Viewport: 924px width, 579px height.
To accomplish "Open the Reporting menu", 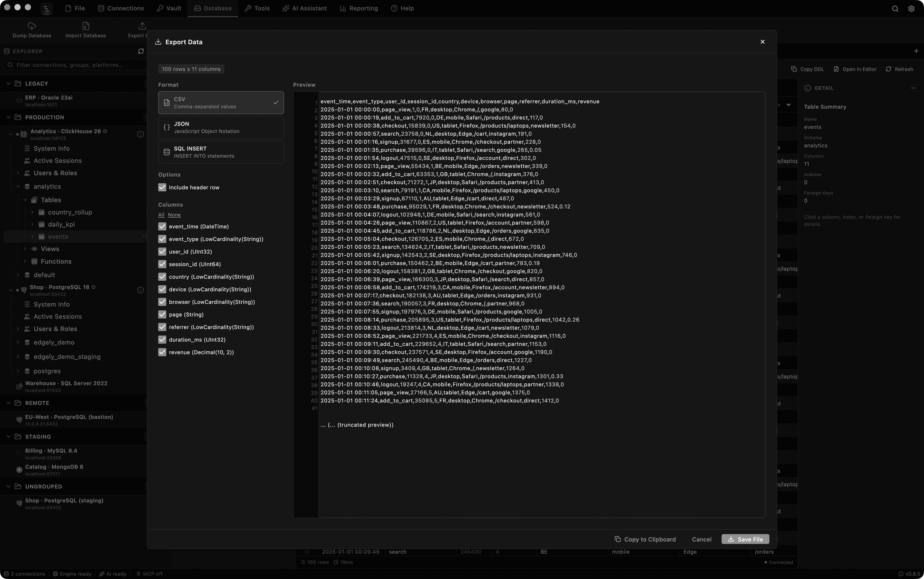I will 359,9.
